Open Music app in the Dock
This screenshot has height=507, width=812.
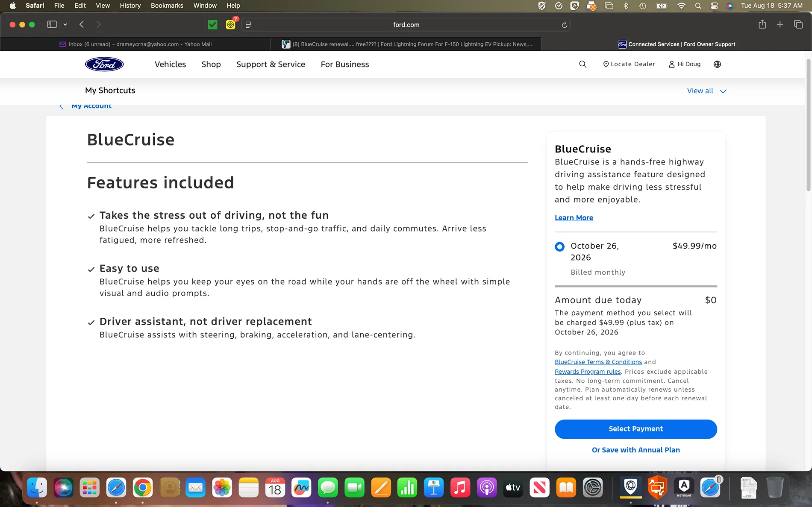coord(460,487)
